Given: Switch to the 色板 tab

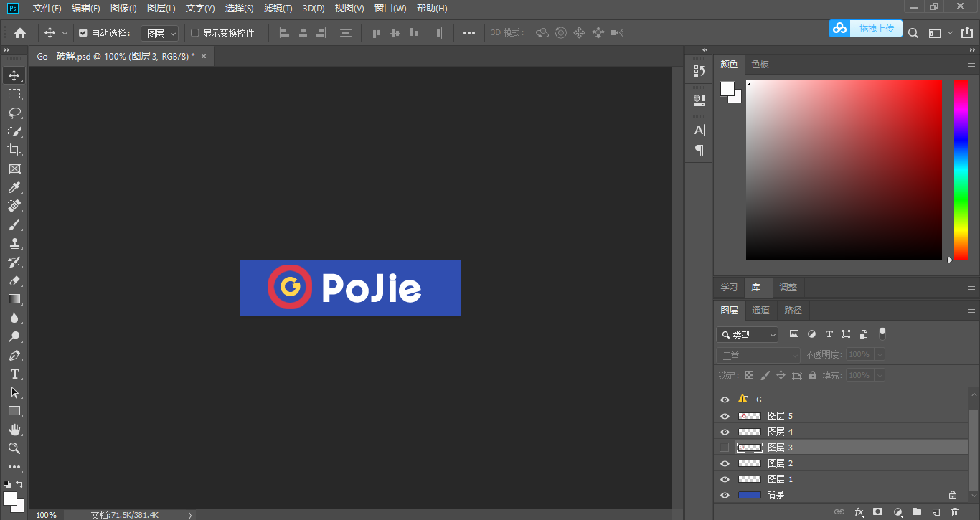Looking at the screenshot, I should pyautogui.click(x=760, y=65).
